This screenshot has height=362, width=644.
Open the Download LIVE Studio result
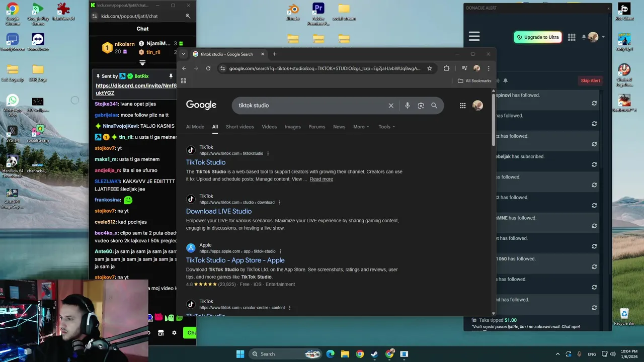click(x=219, y=211)
